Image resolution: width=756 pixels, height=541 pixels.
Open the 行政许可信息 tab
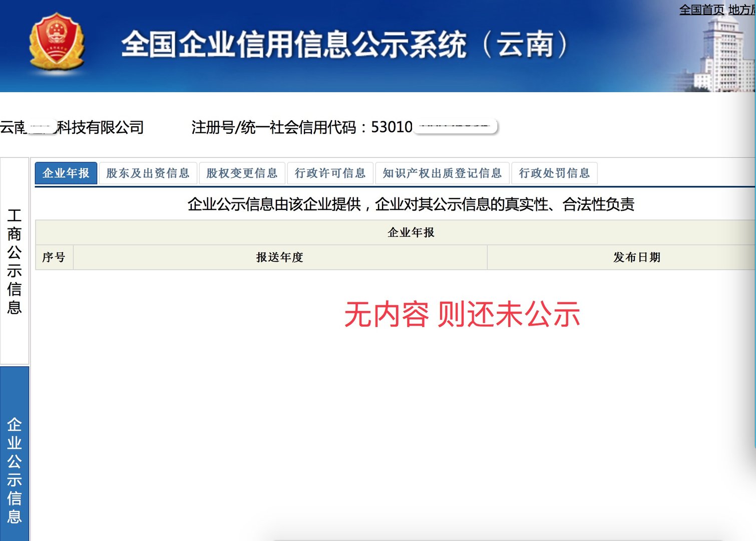(x=330, y=173)
